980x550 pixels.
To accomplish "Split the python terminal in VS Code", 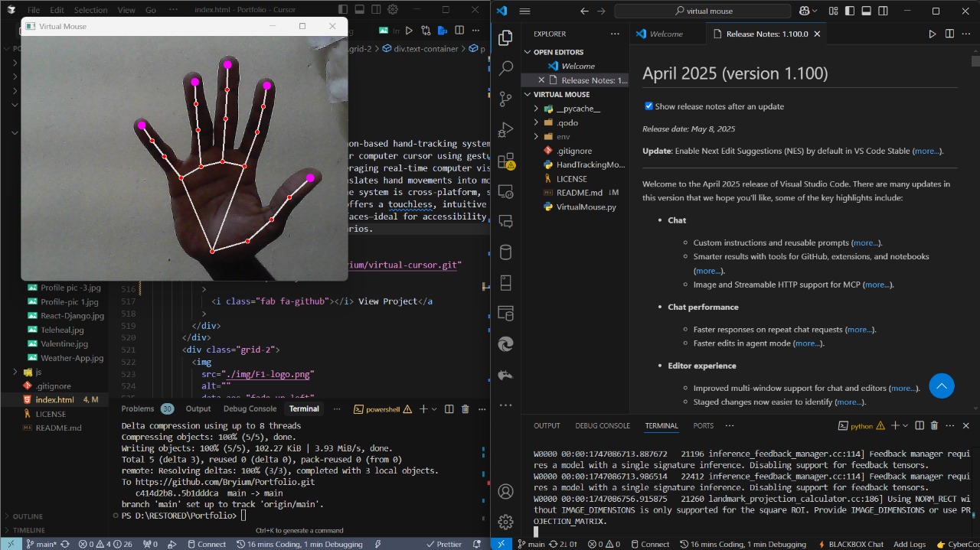I will click(920, 426).
